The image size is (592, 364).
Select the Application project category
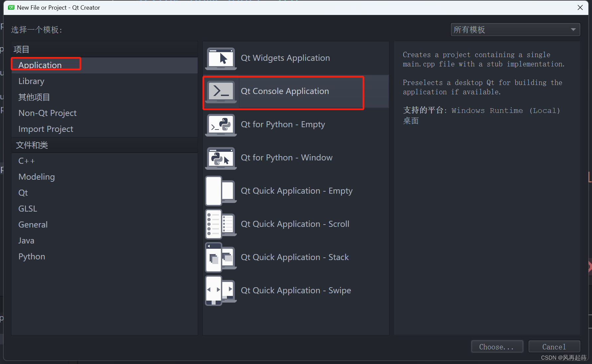tap(105, 65)
